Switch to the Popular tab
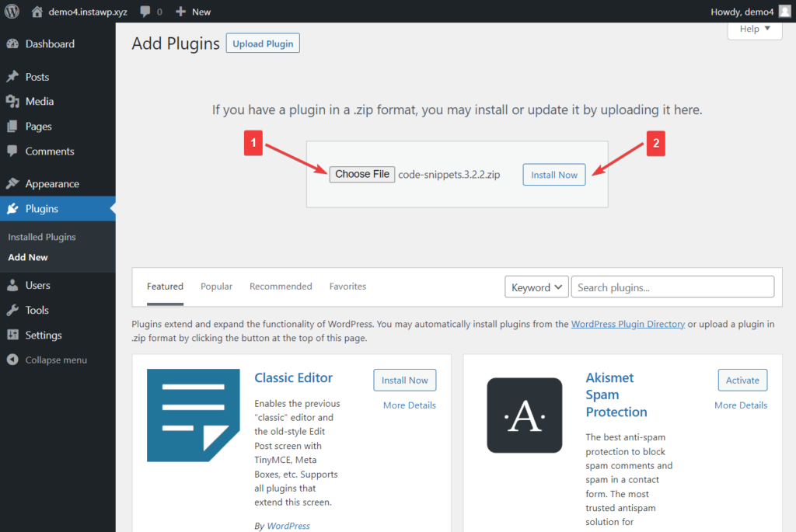 point(216,287)
